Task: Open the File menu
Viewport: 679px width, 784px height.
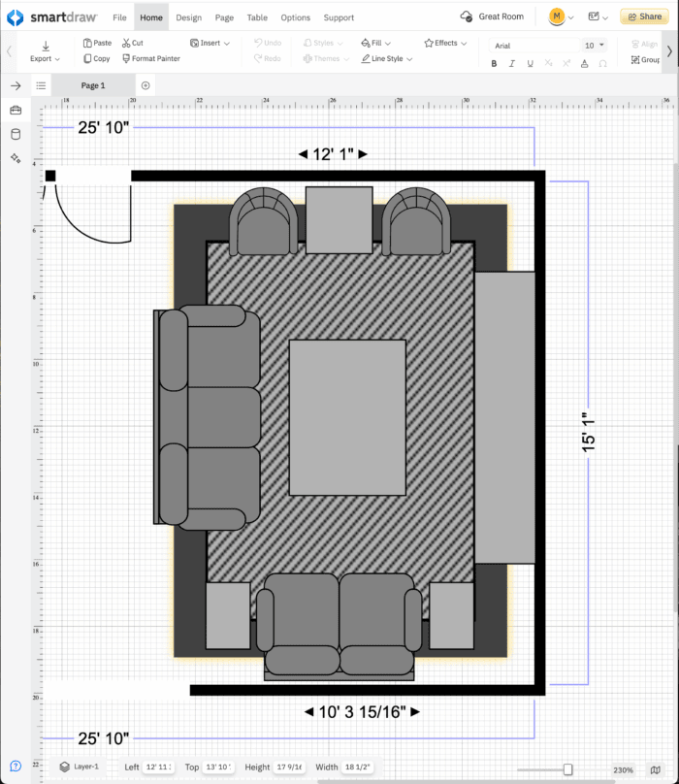Action: pyautogui.click(x=119, y=17)
